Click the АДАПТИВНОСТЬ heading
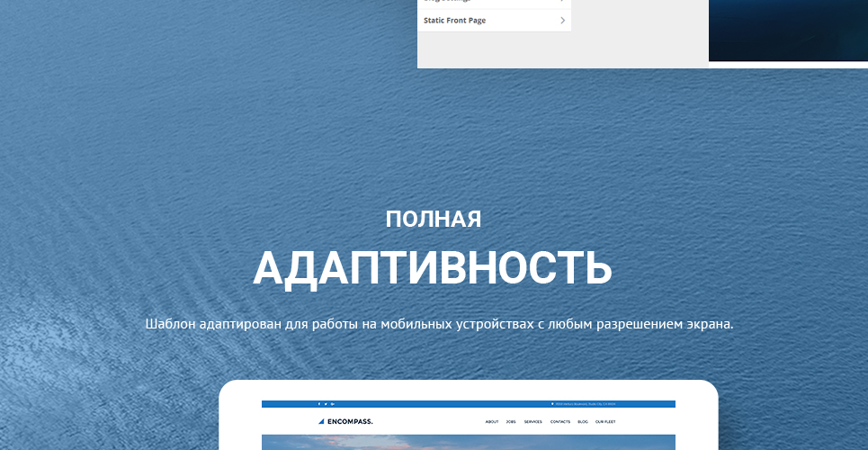This screenshot has height=450, width=868. [x=433, y=269]
